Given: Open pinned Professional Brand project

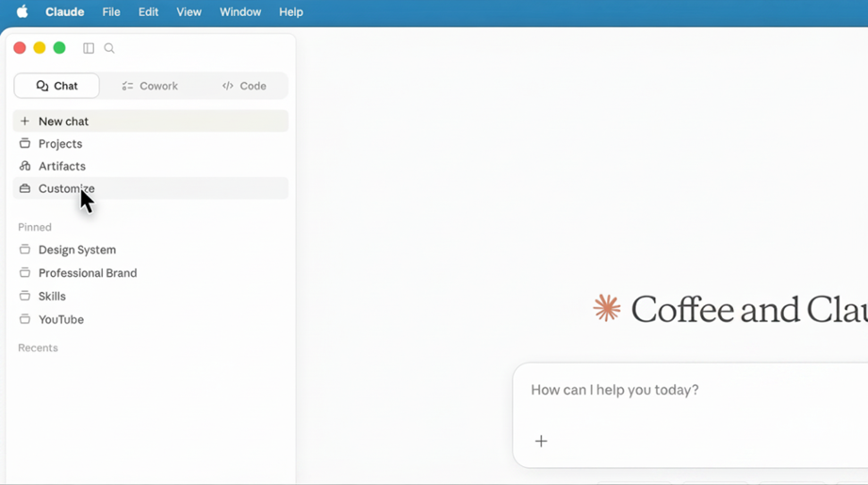Looking at the screenshot, I should coord(151,273).
